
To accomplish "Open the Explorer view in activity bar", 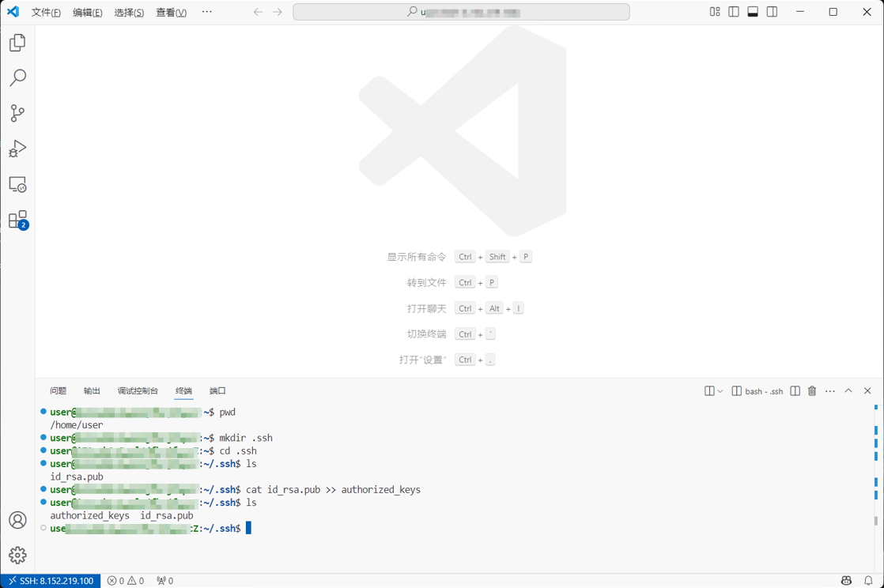I will (x=17, y=43).
